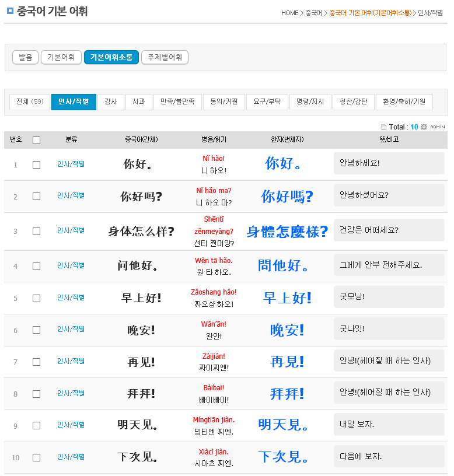Image resolution: width=454 pixels, height=476 pixels.
Task: Open the 환영/축하/기원 category
Action: [404, 101]
